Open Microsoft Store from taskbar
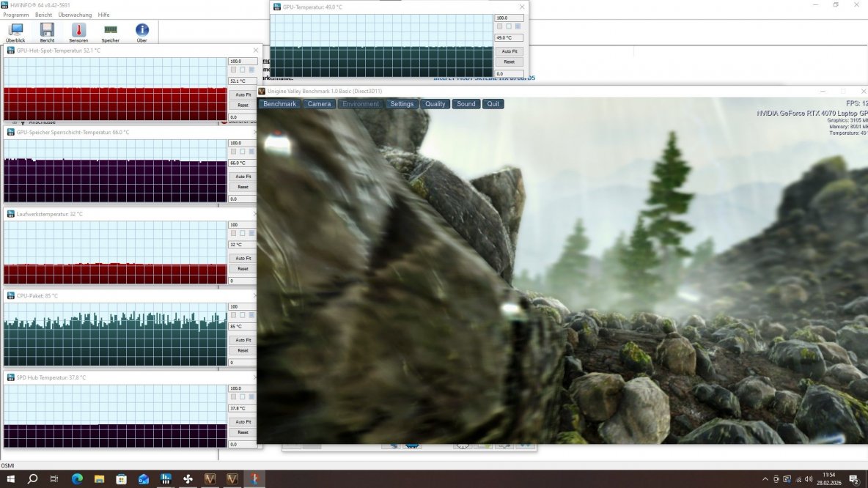 pyautogui.click(x=121, y=479)
